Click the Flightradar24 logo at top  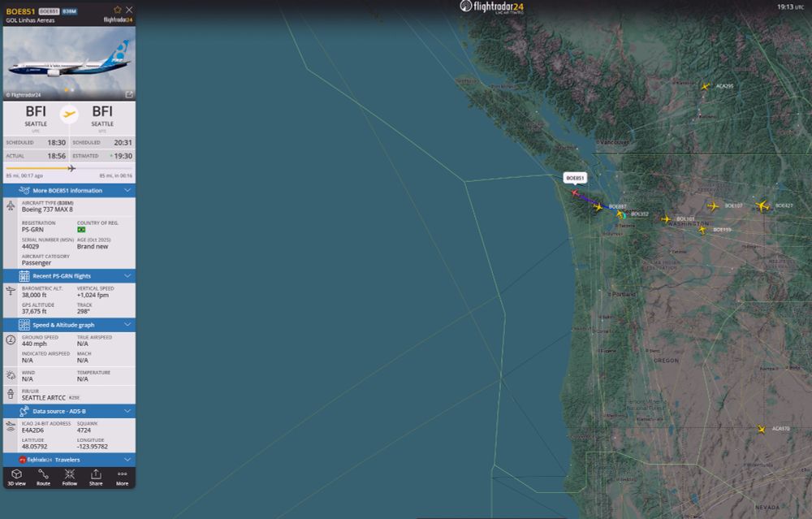click(x=491, y=6)
